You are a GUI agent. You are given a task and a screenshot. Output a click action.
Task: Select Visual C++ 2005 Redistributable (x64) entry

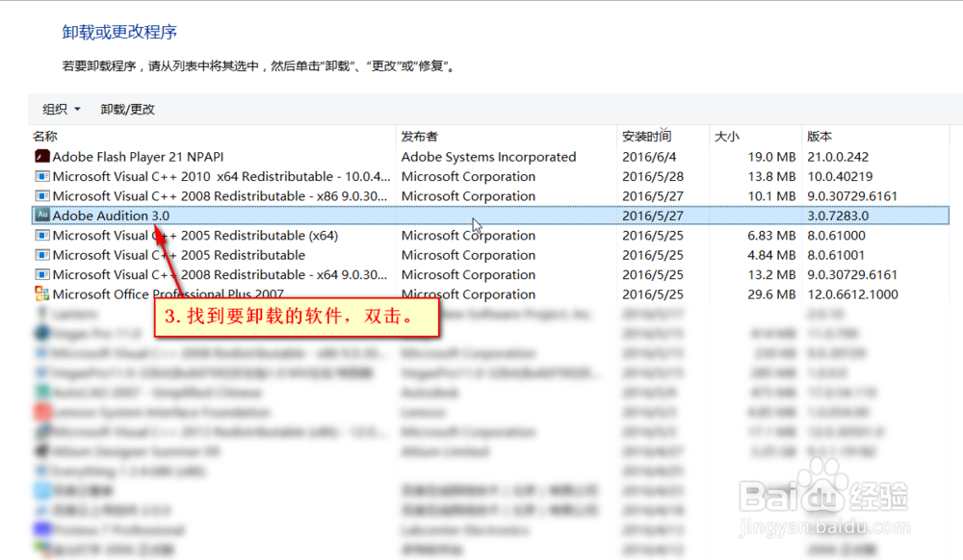pyautogui.click(x=195, y=235)
